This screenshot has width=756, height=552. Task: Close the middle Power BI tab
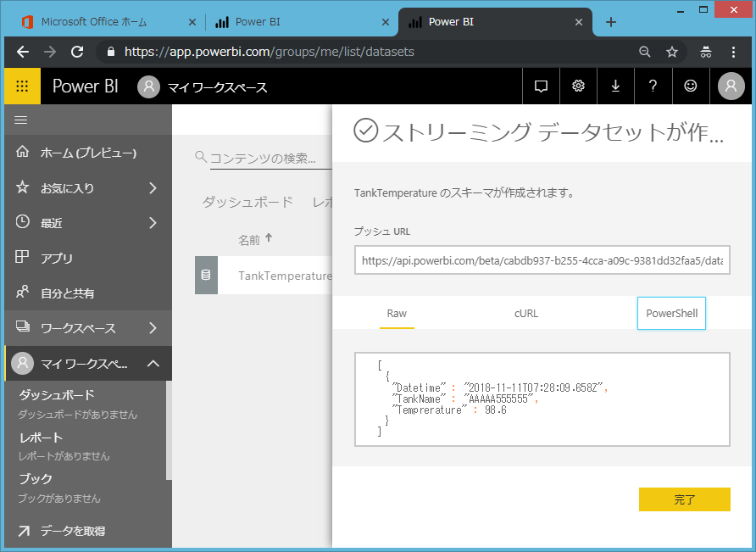pos(386,22)
